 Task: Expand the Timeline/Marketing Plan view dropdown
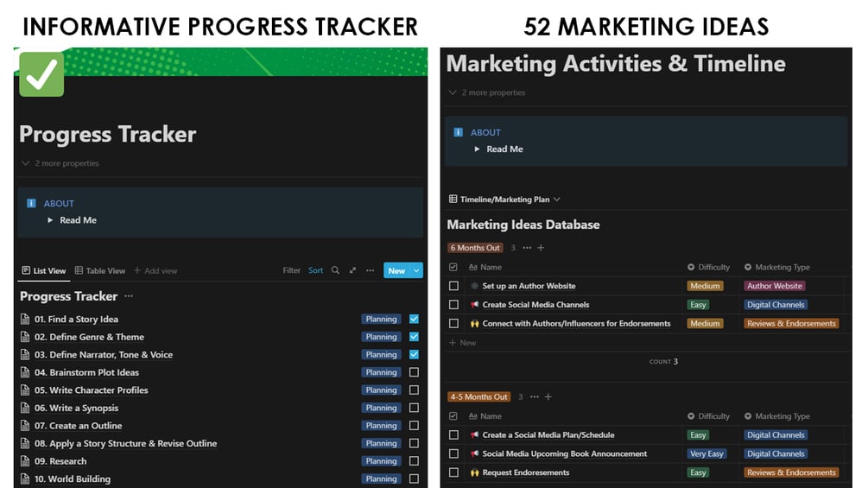click(x=557, y=200)
